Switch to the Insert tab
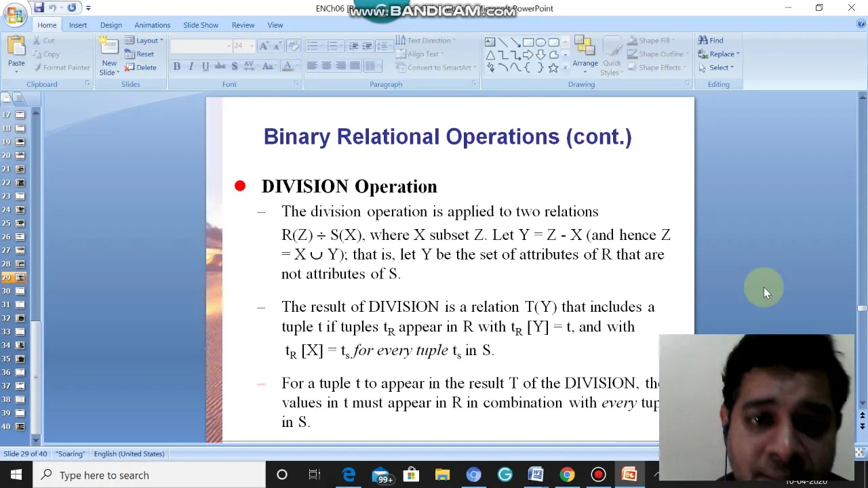Image resolution: width=868 pixels, height=488 pixels. click(77, 25)
